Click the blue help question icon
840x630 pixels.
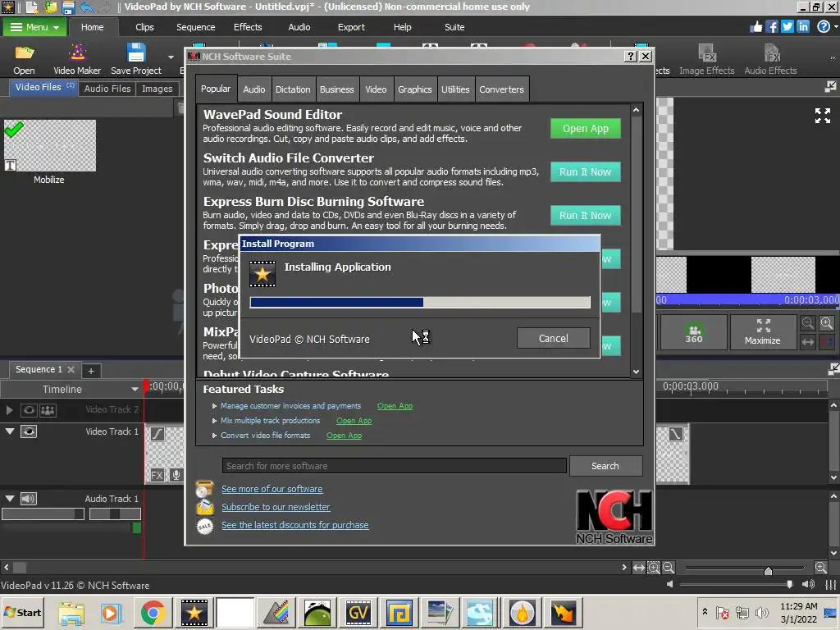tap(824, 27)
